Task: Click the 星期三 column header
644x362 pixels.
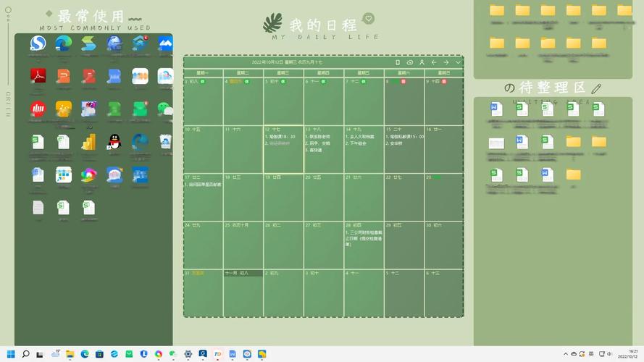Action: click(x=283, y=72)
